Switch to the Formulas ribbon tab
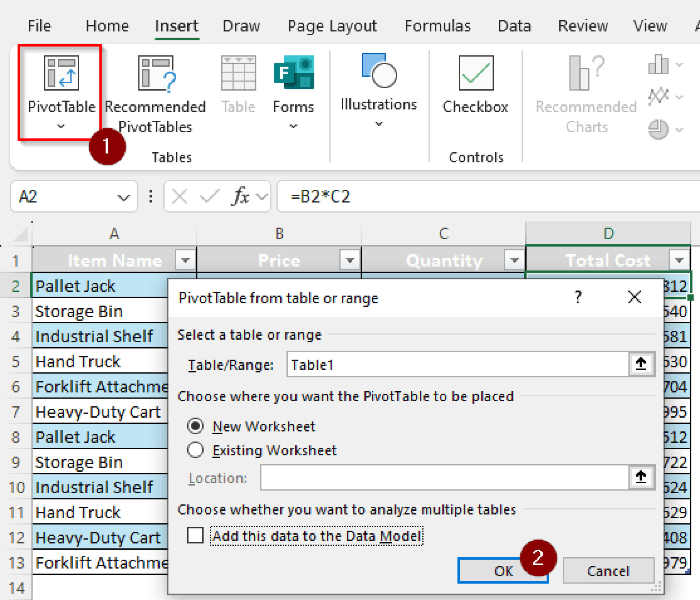Viewport: 700px width, 600px height. click(x=438, y=26)
